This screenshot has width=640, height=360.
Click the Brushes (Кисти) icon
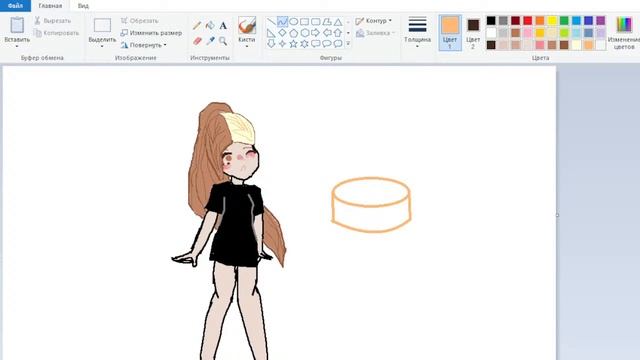(x=247, y=25)
